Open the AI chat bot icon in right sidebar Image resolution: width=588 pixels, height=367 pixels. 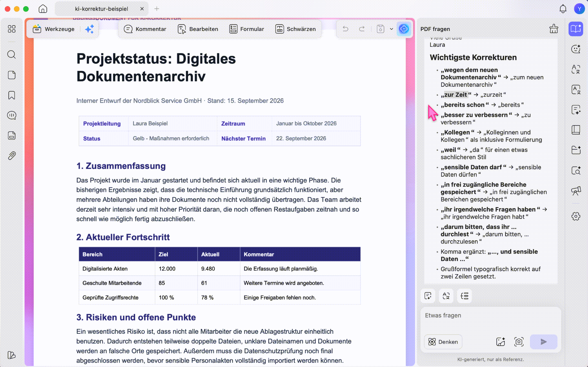coord(576,49)
